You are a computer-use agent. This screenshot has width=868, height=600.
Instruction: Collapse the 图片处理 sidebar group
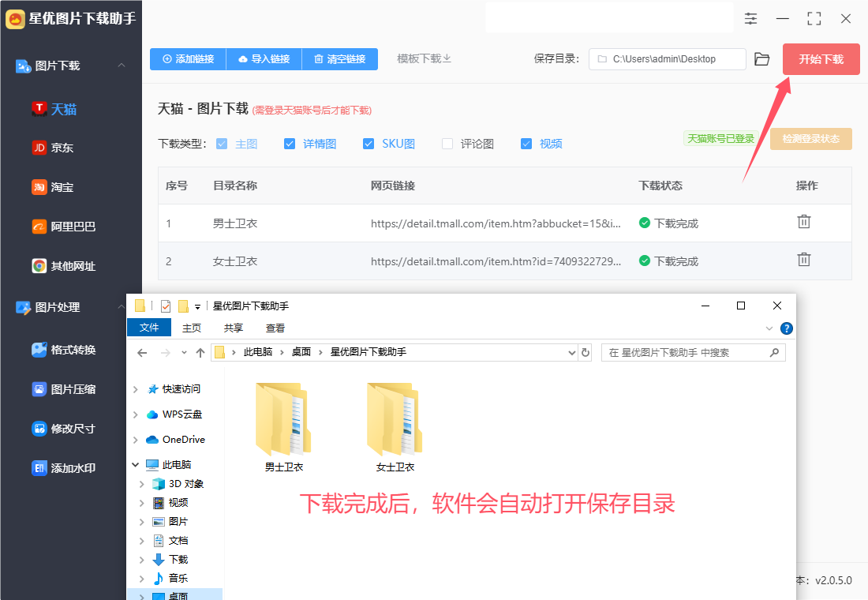pyautogui.click(x=122, y=307)
